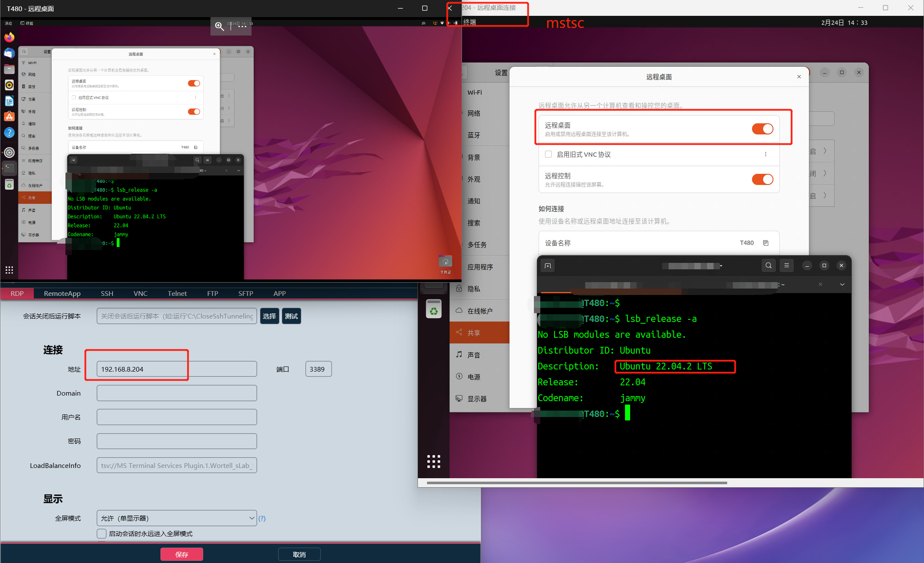Switch to the SSH tab
Image resolution: width=924 pixels, height=563 pixels.
[x=107, y=293]
